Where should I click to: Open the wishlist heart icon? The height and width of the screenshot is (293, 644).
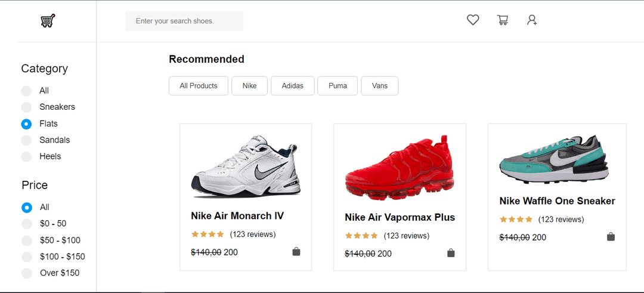tap(473, 20)
